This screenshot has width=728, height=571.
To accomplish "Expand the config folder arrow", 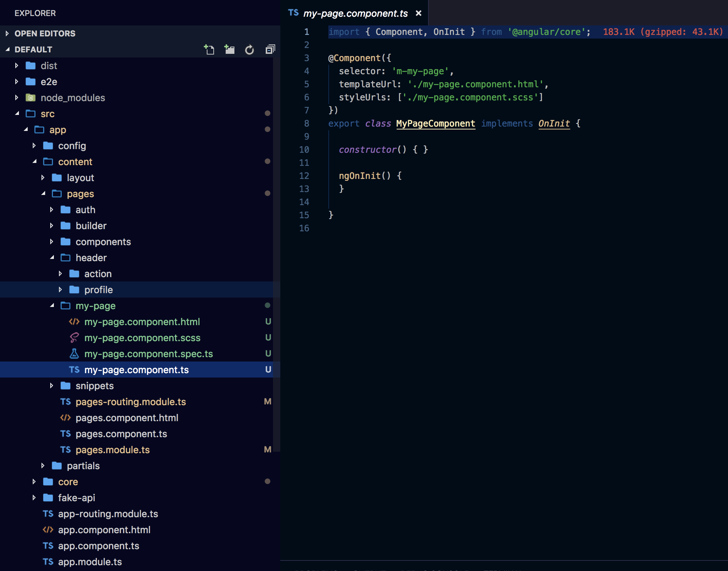I will [x=34, y=145].
